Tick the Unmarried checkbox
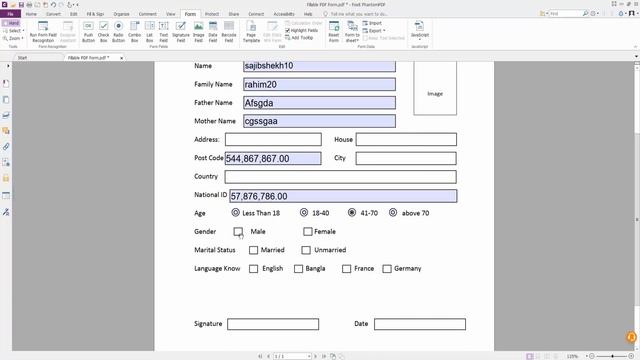Viewport: 640px width, 360px height. click(x=306, y=250)
